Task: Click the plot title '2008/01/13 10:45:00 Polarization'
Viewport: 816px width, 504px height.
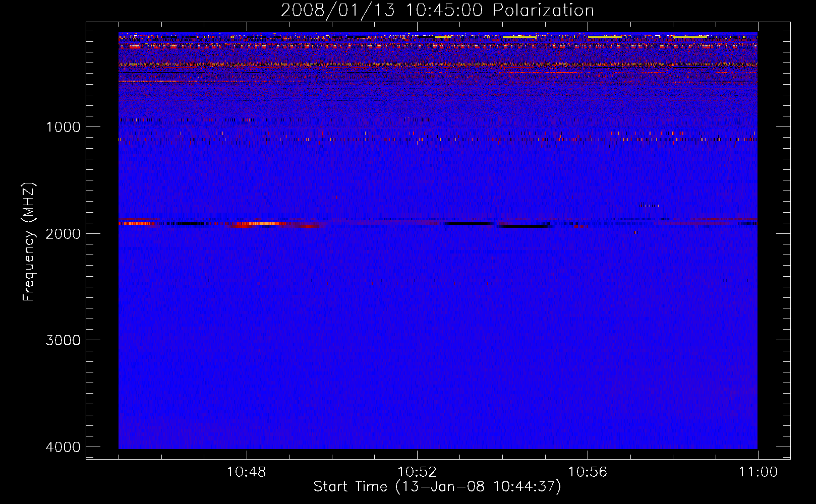Action: (x=437, y=11)
